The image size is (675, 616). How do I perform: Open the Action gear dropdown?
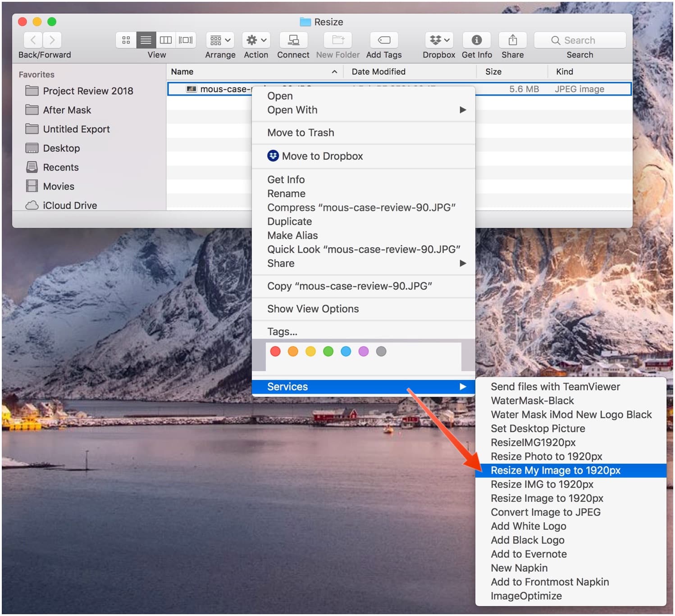[255, 40]
